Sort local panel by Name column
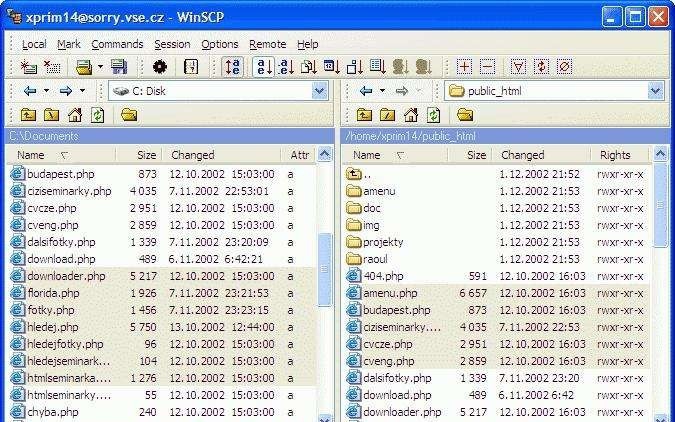 pos(62,155)
